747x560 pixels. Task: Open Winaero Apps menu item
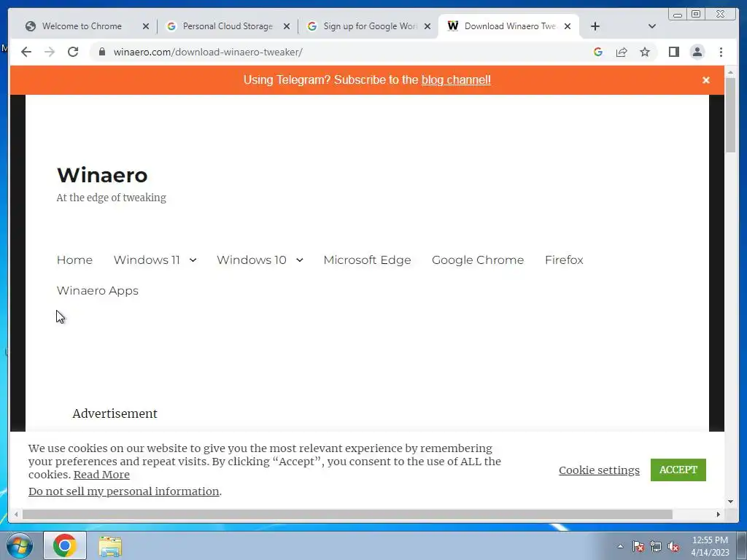[97, 290]
